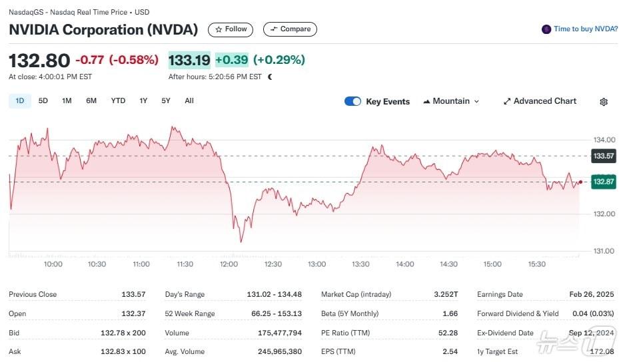
Task: Click the Mountain chart type icon
Action: [426, 101]
